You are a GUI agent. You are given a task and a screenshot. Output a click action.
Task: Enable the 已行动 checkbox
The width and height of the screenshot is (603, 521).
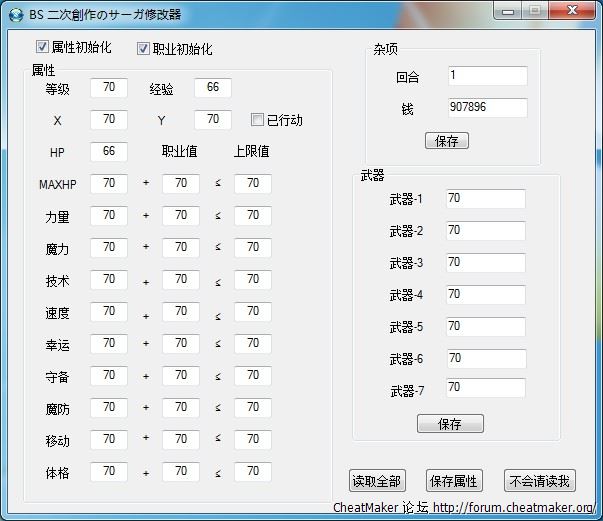258,120
